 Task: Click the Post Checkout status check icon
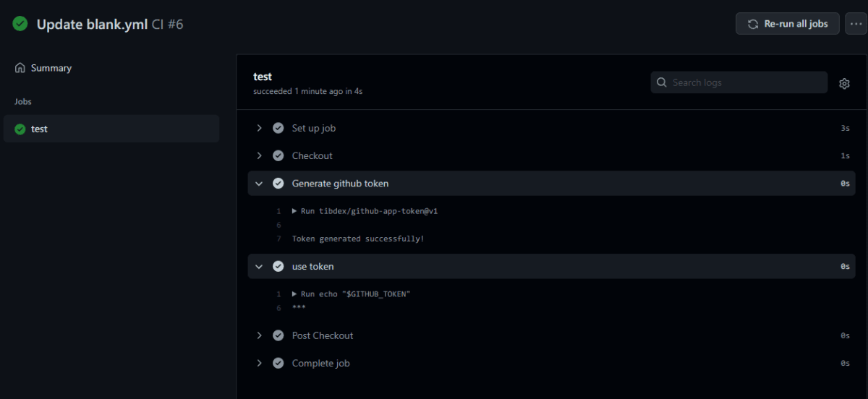[x=278, y=335]
